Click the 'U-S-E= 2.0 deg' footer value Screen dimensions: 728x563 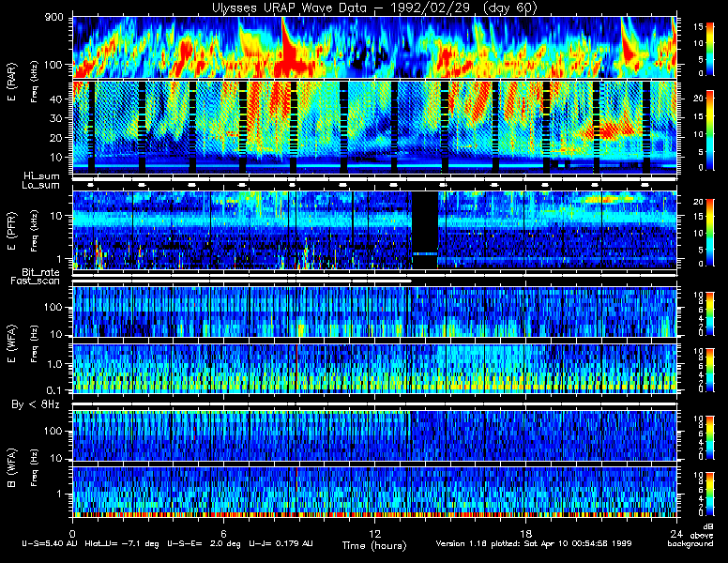[204, 543]
